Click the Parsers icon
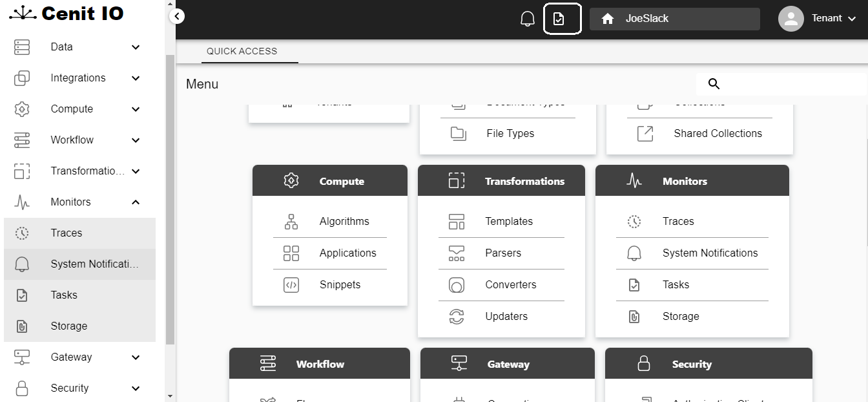The height and width of the screenshot is (402, 868). (x=457, y=253)
